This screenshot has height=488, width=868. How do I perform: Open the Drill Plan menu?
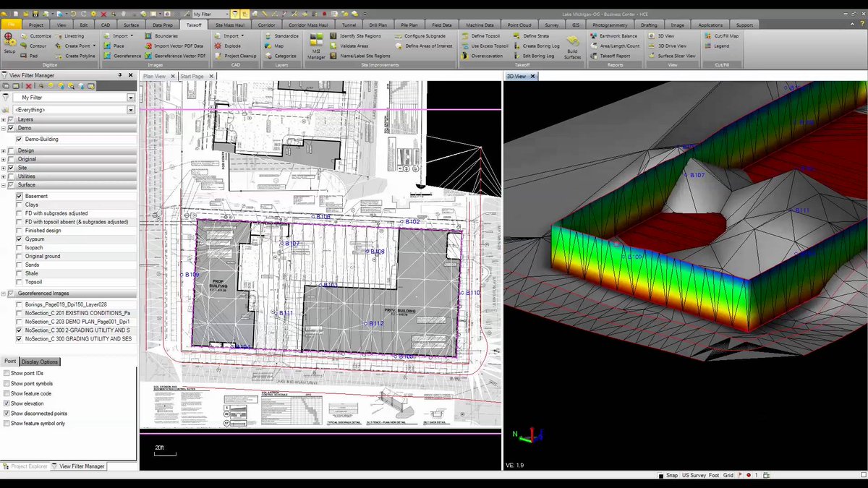coord(378,24)
